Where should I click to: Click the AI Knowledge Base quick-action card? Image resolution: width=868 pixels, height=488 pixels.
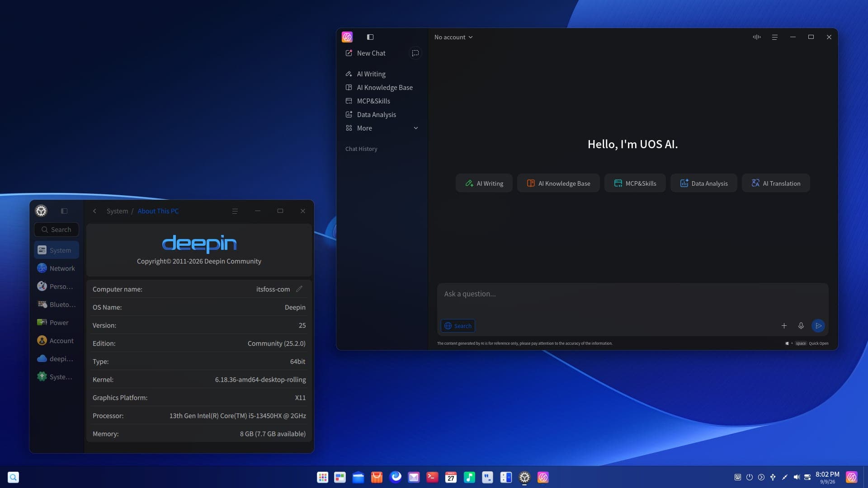559,183
